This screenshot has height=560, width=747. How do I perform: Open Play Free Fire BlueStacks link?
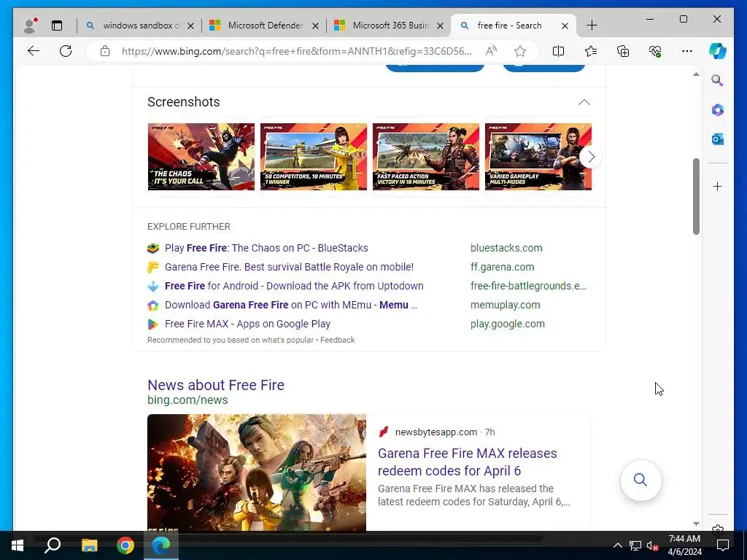pos(266,248)
